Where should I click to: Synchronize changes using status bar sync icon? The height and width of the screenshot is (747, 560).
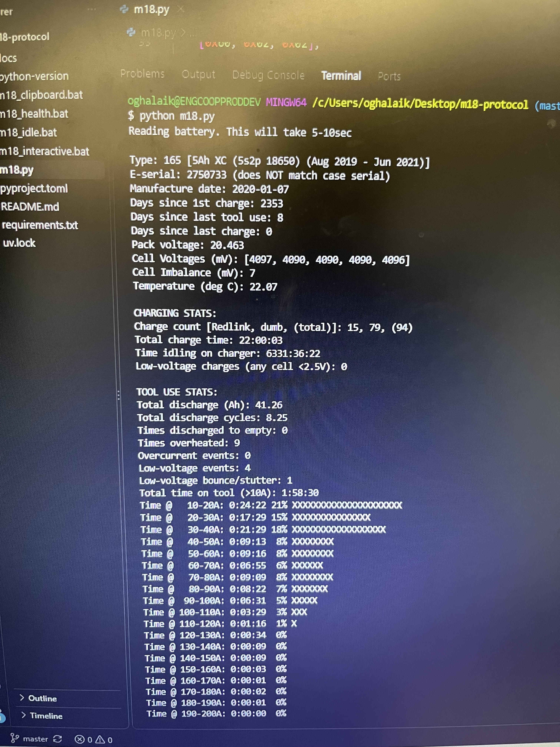tap(58, 738)
